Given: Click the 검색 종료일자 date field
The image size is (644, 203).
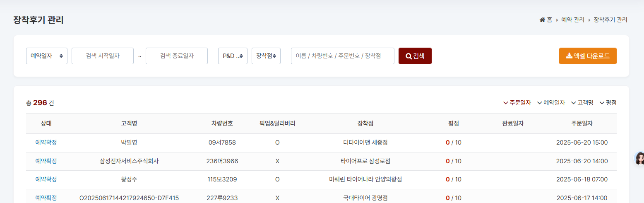Looking at the screenshot, I should tap(177, 56).
